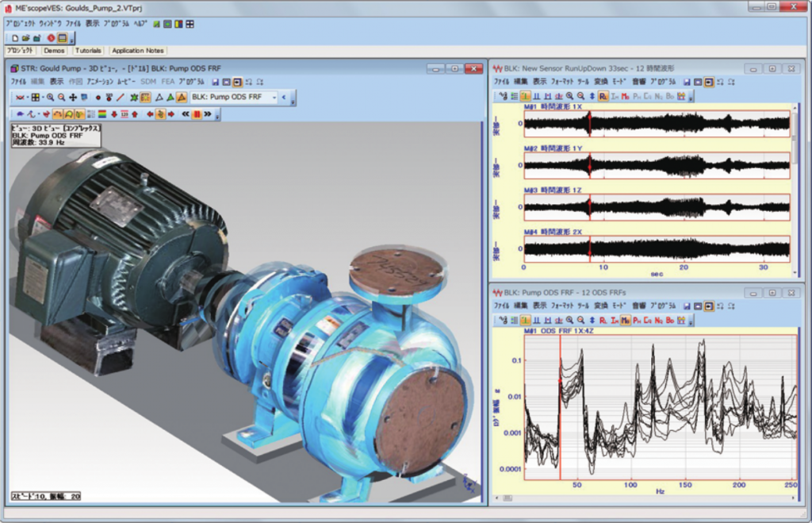Viewport: 812px width, 523px height.
Task: Click the Save icon in the Gould Pump structure window
Action: [x=214, y=81]
